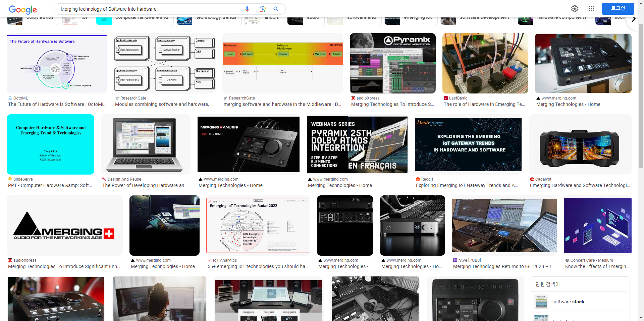
Task: Click the blue 로그인 sign-in button
Action: 618,8
